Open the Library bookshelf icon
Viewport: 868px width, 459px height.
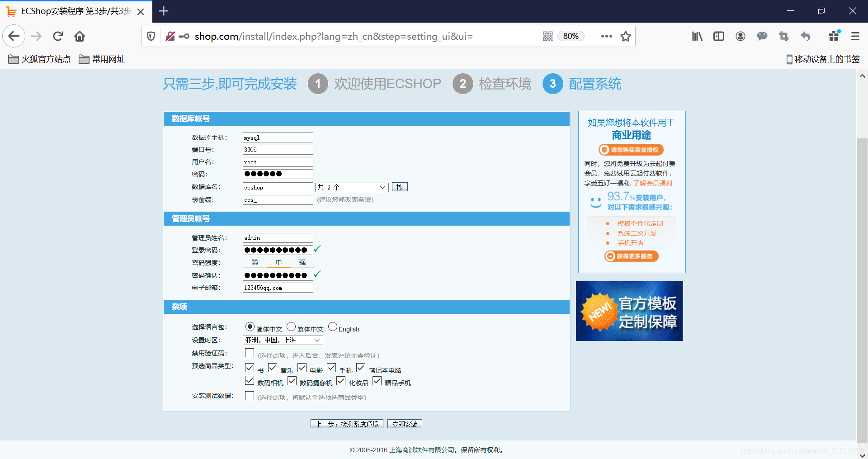click(697, 36)
